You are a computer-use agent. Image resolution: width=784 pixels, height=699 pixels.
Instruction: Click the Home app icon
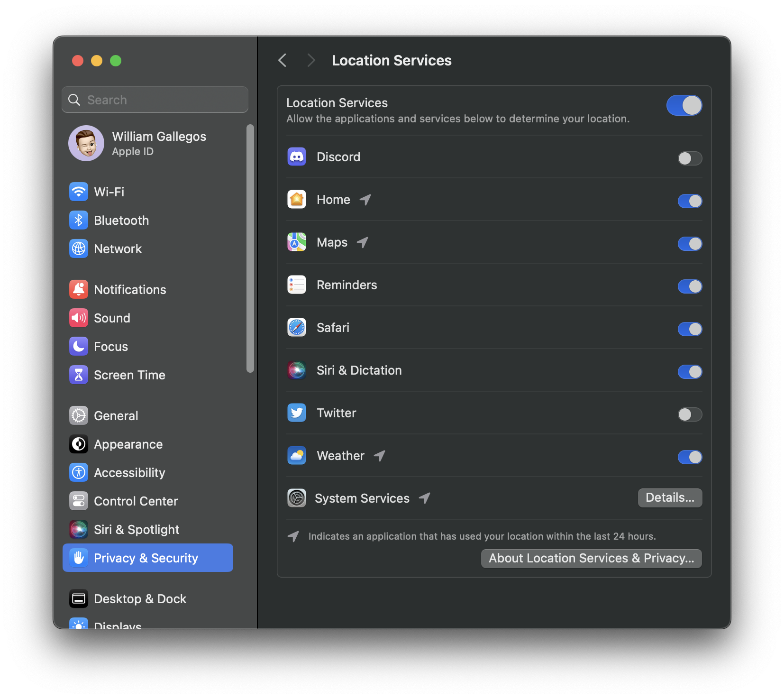click(x=297, y=200)
